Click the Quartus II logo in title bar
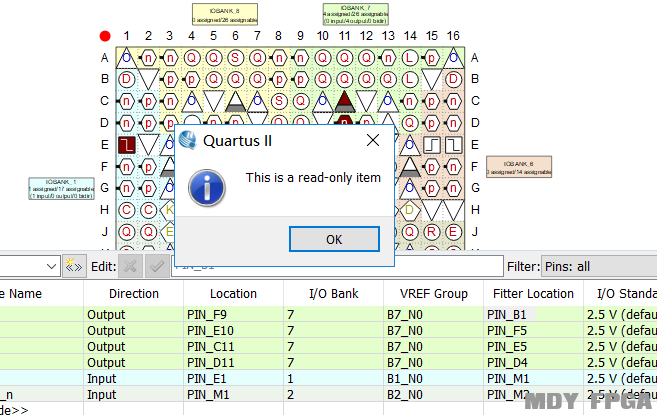 coord(187,140)
